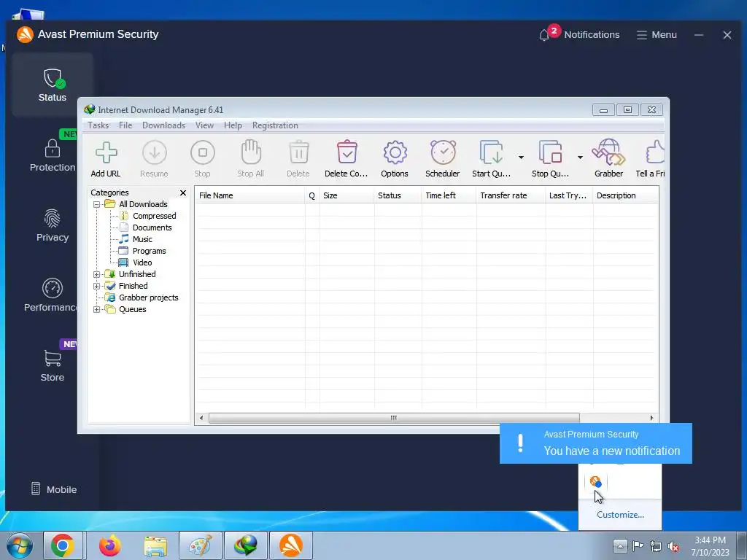
Task: Sort by Status column header
Action: pyautogui.click(x=397, y=195)
